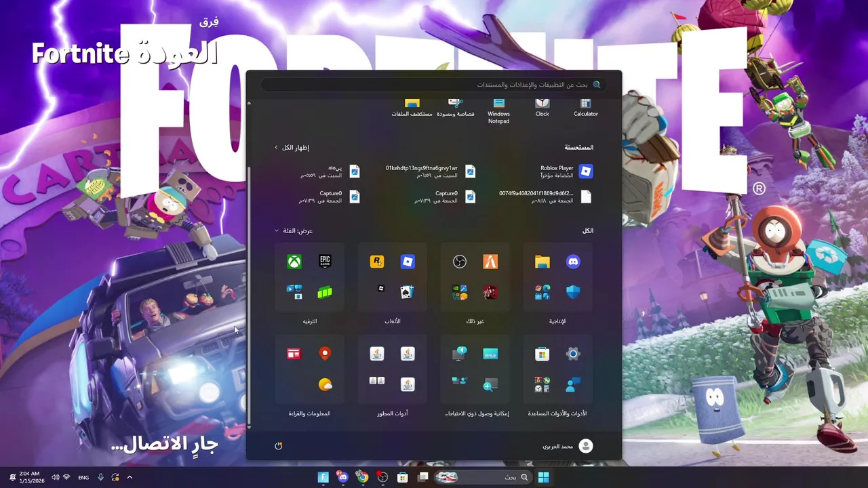Open the blue person chat icon in Utilities
868x488 pixels.
coord(573,384)
